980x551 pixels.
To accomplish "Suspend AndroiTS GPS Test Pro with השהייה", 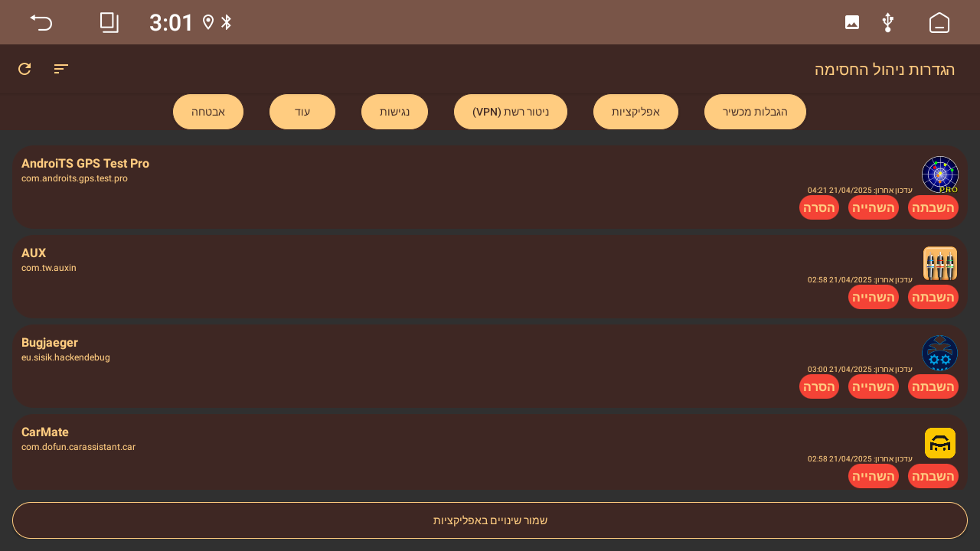I will [874, 207].
